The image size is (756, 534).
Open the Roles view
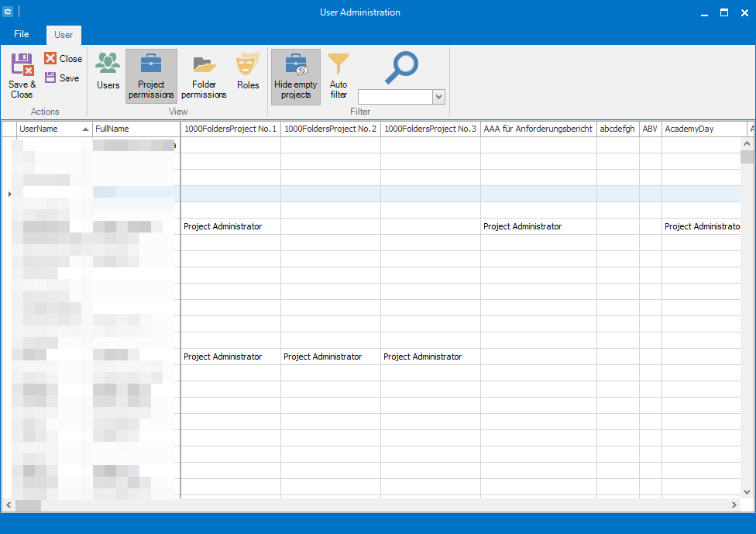[248, 71]
